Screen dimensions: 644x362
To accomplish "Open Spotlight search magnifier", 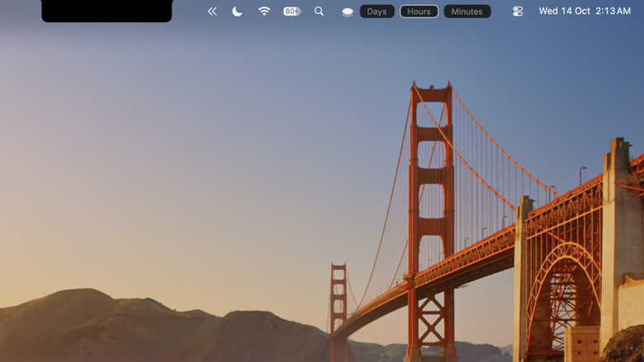I will 319,11.
